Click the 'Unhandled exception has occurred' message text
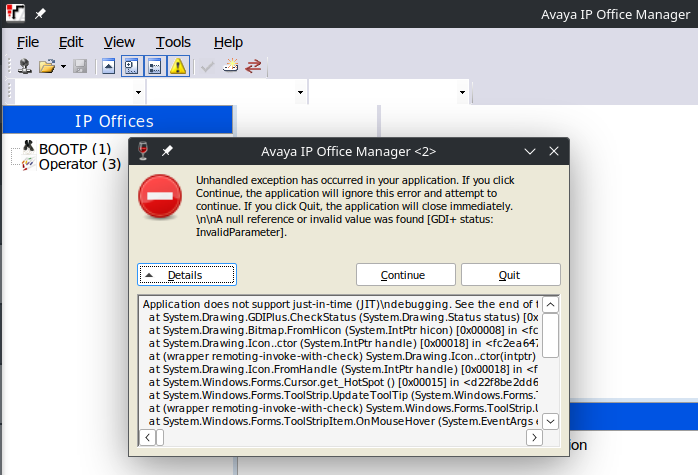 pos(355,206)
